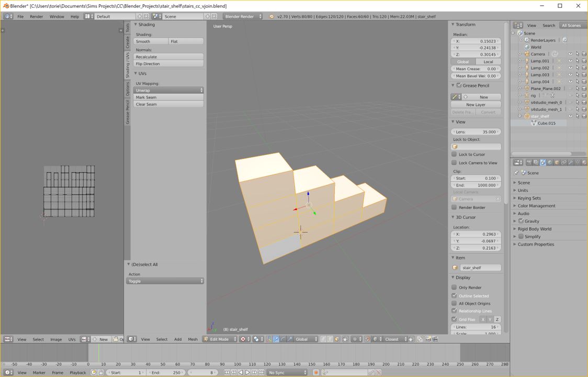Viewport: 588px width, 377px height.
Task: Open the Blender Render engine dropdown
Action: click(242, 16)
